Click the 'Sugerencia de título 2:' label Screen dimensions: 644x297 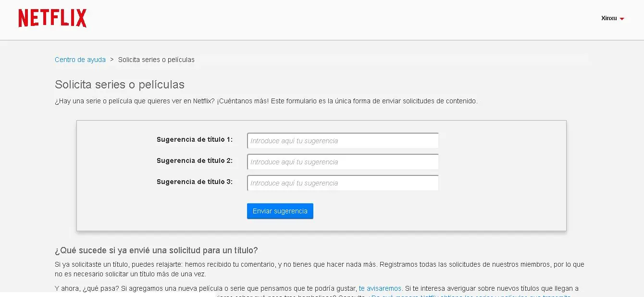pos(195,161)
